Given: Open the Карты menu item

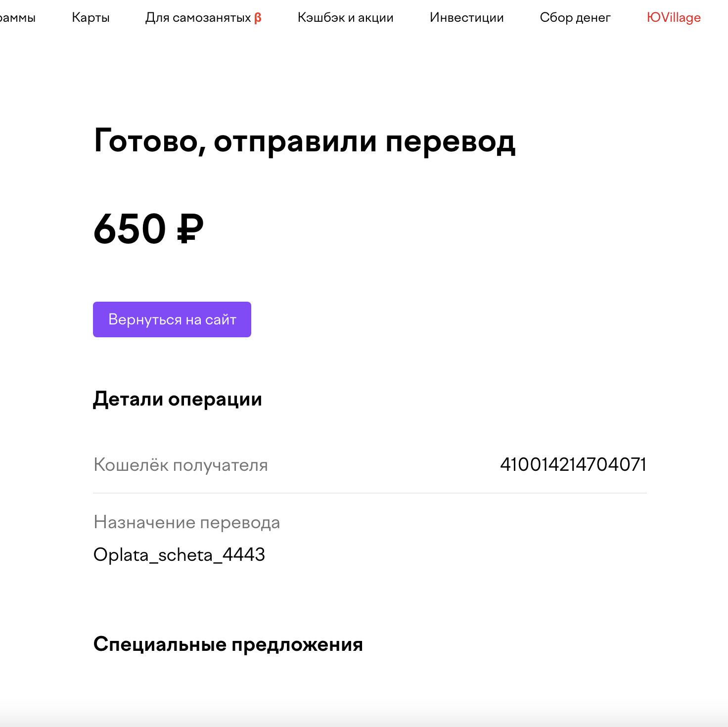Looking at the screenshot, I should point(91,18).
